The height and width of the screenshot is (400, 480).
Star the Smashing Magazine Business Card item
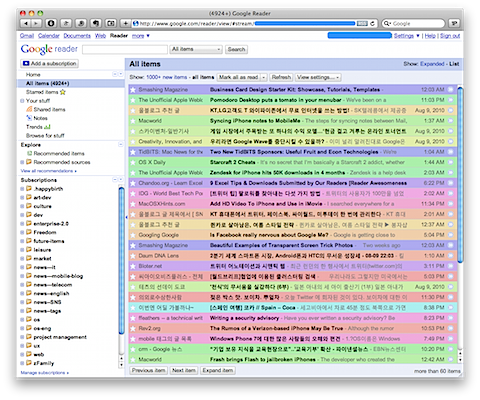click(x=133, y=90)
